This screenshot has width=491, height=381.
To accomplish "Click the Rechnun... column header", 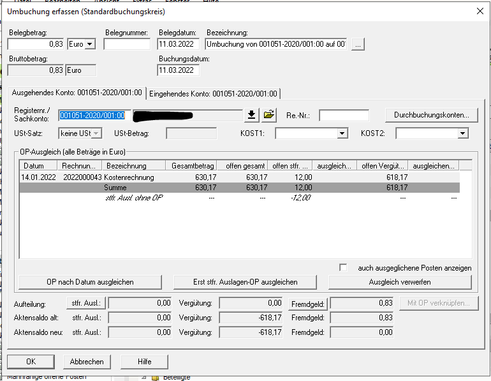I will [x=80, y=166].
